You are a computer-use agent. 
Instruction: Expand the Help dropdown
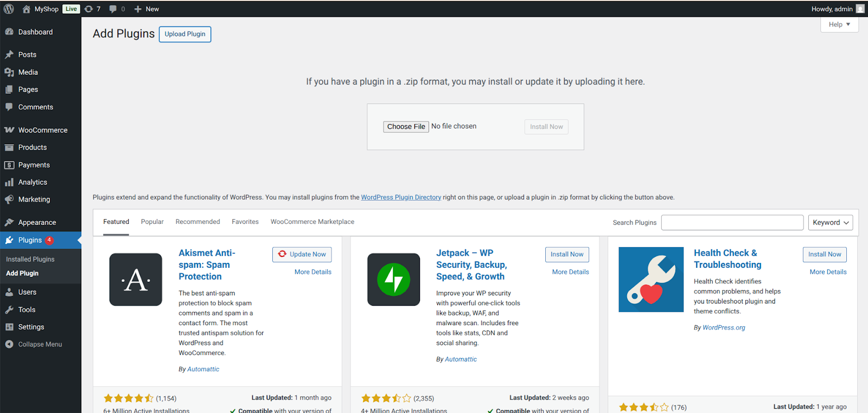coord(839,24)
